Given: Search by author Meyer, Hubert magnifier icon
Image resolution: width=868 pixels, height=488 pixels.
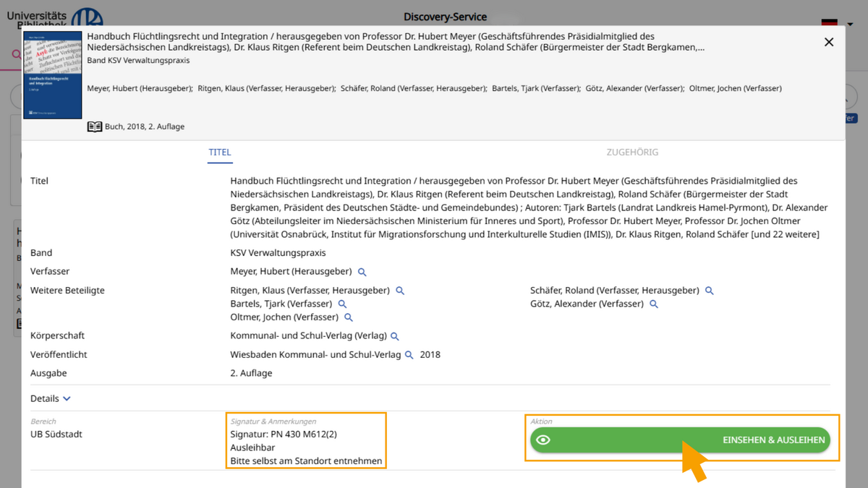Looking at the screenshot, I should (x=362, y=272).
